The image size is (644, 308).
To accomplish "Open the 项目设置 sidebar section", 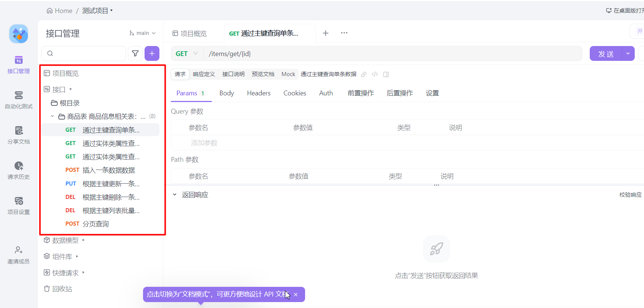I will 19,206.
